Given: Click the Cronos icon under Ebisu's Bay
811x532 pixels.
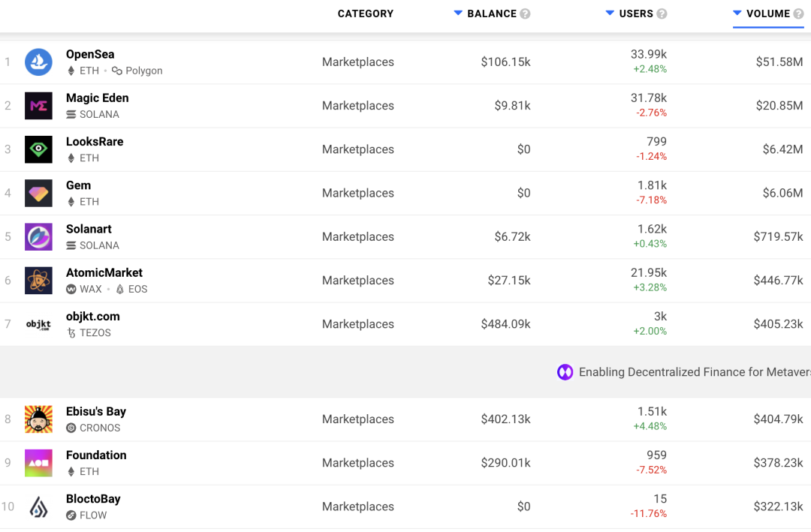Looking at the screenshot, I should tap(71, 428).
